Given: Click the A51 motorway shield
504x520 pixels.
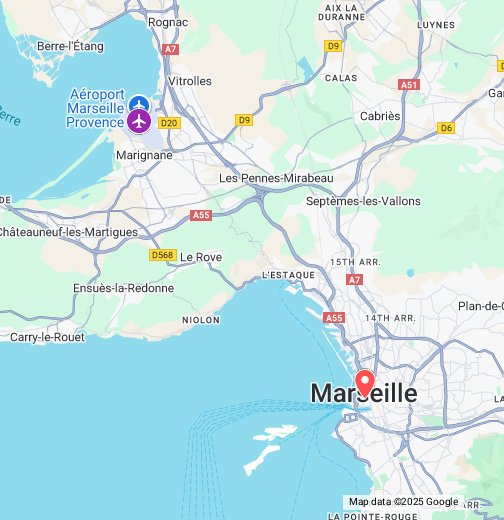Looking at the screenshot, I should (x=409, y=85).
